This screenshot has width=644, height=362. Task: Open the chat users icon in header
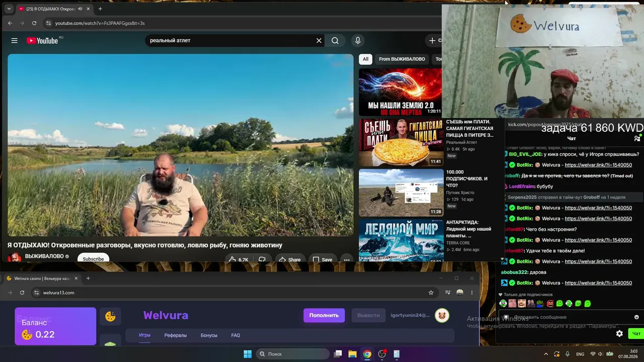pyautogui.click(x=637, y=138)
